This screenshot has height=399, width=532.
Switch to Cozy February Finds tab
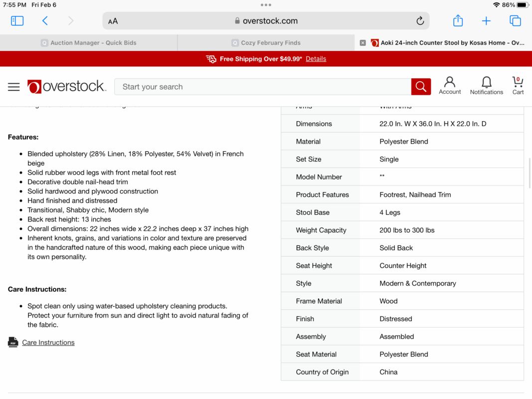[x=266, y=43]
